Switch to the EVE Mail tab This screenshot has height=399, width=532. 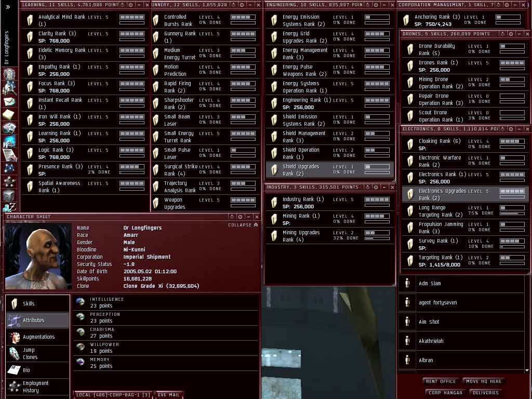pyautogui.click(x=169, y=395)
